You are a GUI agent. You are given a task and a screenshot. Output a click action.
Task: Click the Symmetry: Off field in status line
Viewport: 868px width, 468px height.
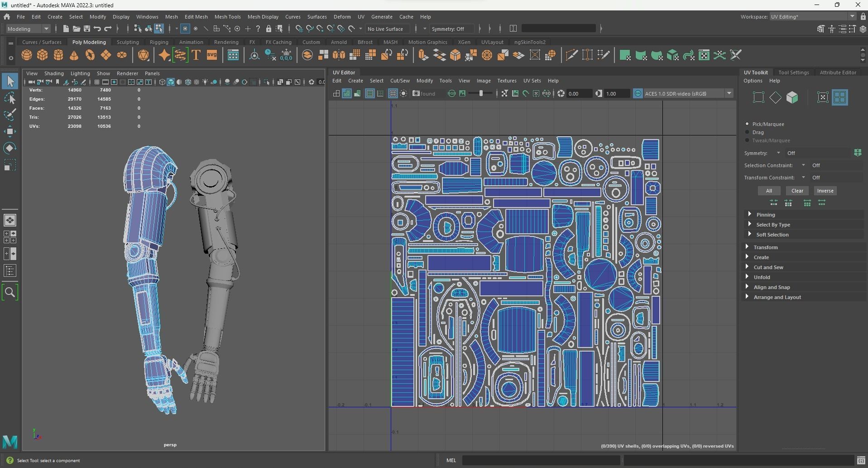pyautogui.click(x=451, y=29)
